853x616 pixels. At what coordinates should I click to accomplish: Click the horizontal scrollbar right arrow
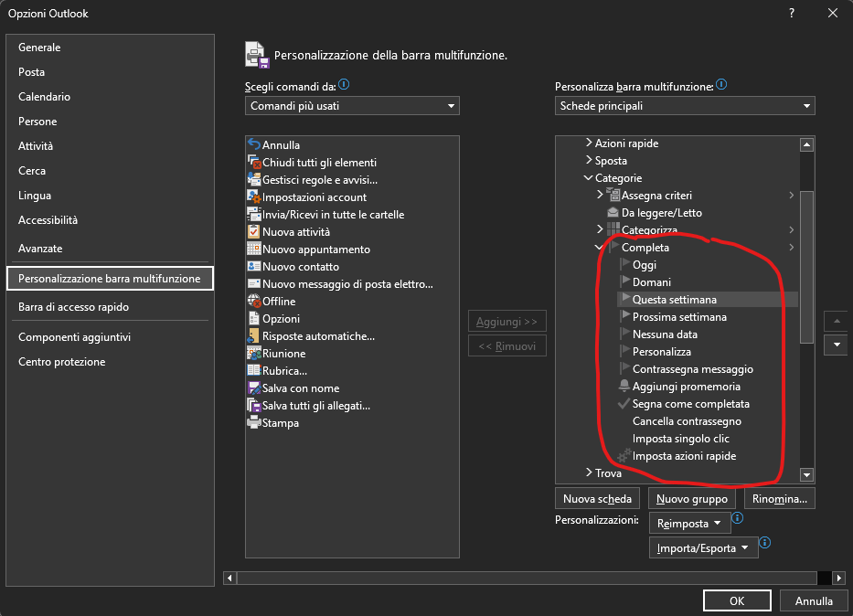839,578
